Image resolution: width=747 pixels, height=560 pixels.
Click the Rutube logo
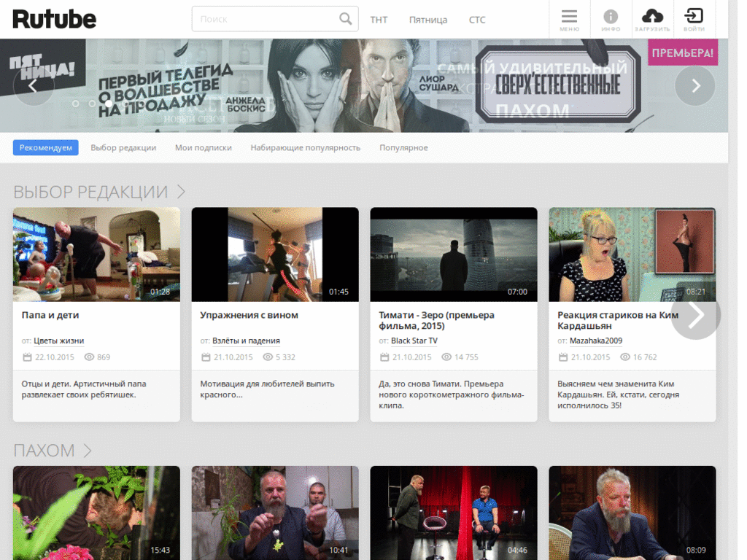point(54,20)
